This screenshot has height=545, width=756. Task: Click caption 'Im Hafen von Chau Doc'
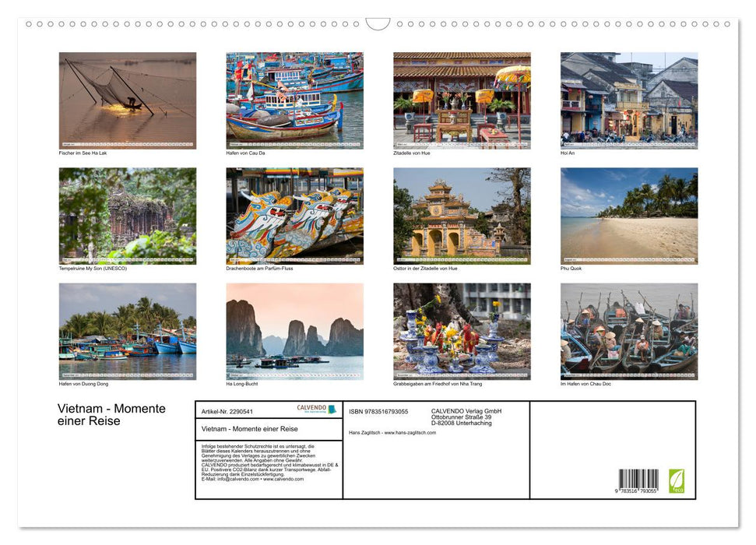pyautogui.click(x=585, y=384)
